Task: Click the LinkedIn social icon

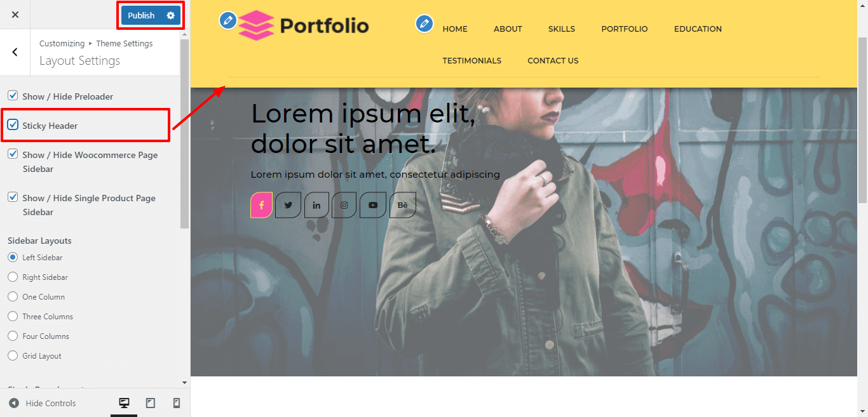Action: click(316, 205)
